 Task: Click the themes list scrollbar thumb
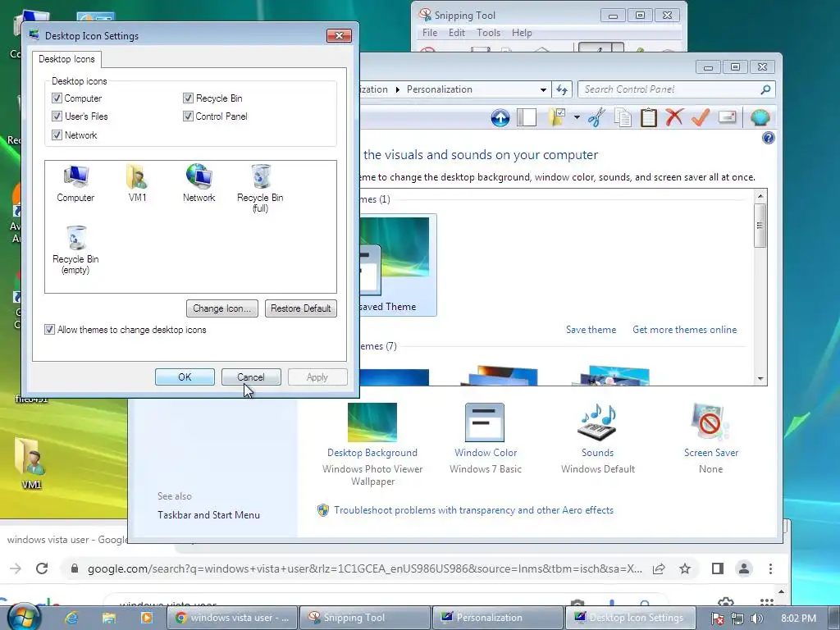(760, 226)
